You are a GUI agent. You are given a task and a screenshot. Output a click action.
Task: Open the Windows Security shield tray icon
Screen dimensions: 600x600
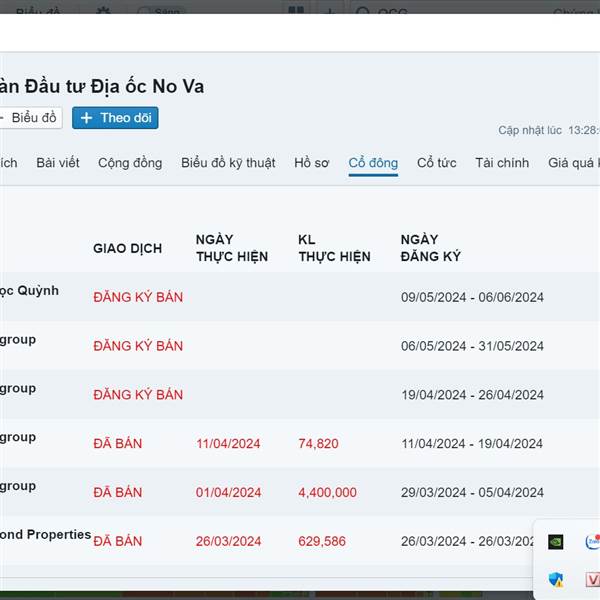[x=556, y=579]
